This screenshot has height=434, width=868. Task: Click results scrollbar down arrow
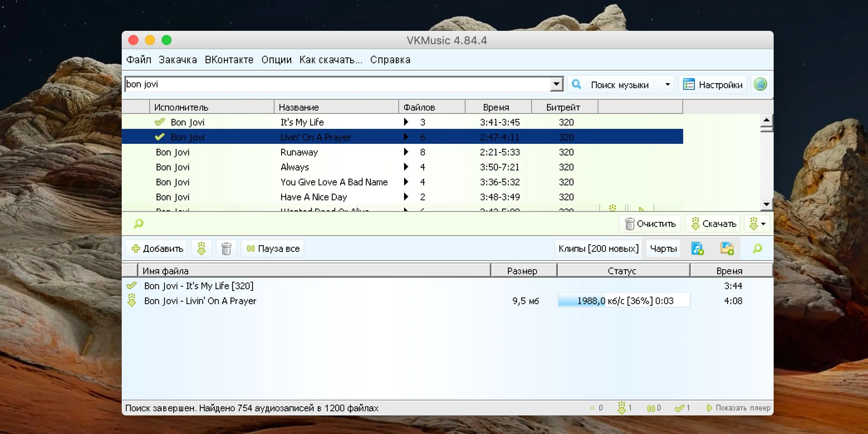pyautogui.click(x=766, y=204)
